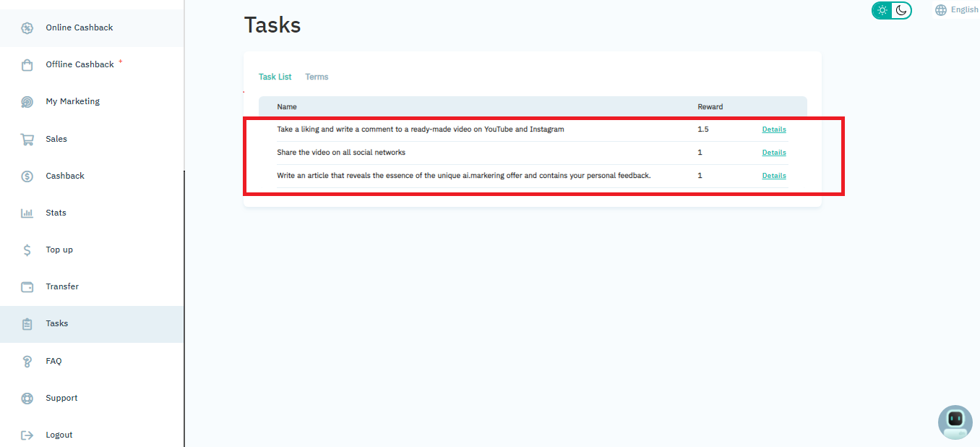Click the globe language icon

tap(941, 10)
